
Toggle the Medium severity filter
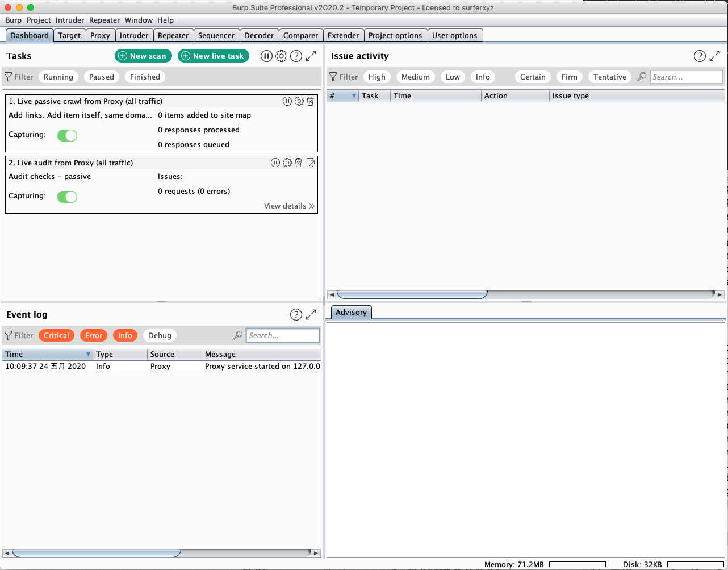pos(416,77)
